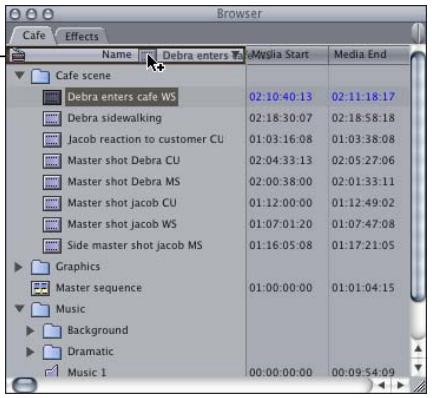Click the Background bin label
The width and height of the screenshot is (432, 398).
(x=98, y=330)
